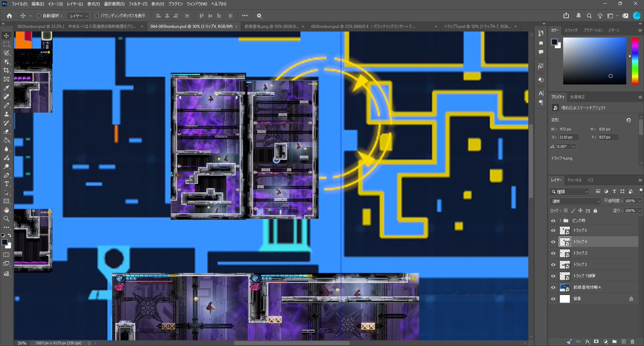Image resolution: width=644 pixels, height=346 pixels.
Task: Switch to the チャンネル panel tab
Action: [x=574, y=180]
